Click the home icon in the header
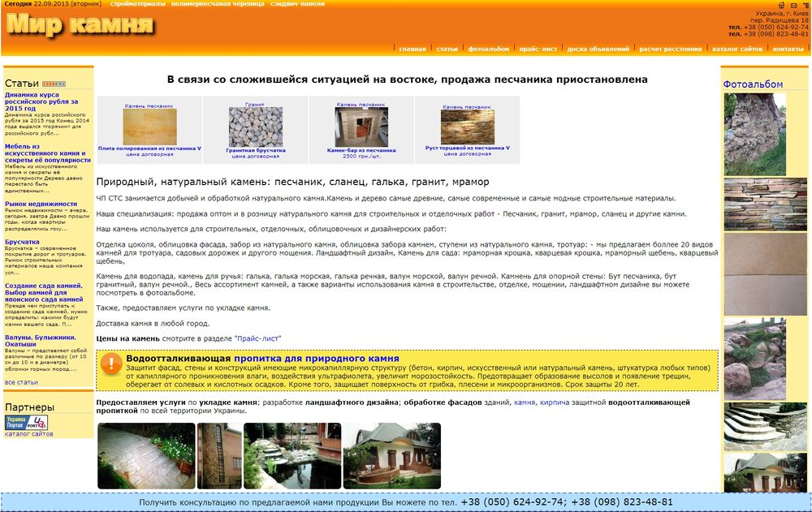 781,5
